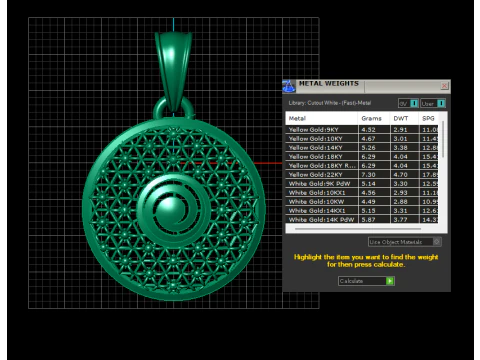480x360 pixels.
Task: Select the Yellow Gold:10KY row
Action: (362, 139)
